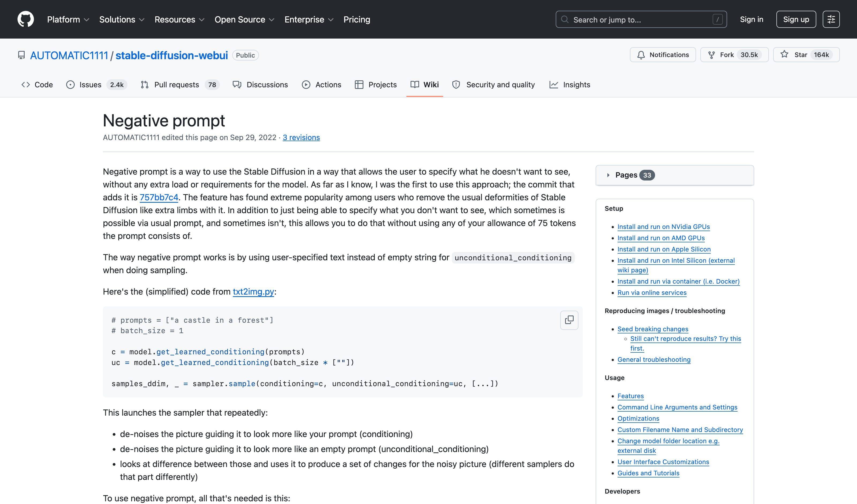Open Guides and Tutorials page
This screenshot has width=857, height=504.
648,473
